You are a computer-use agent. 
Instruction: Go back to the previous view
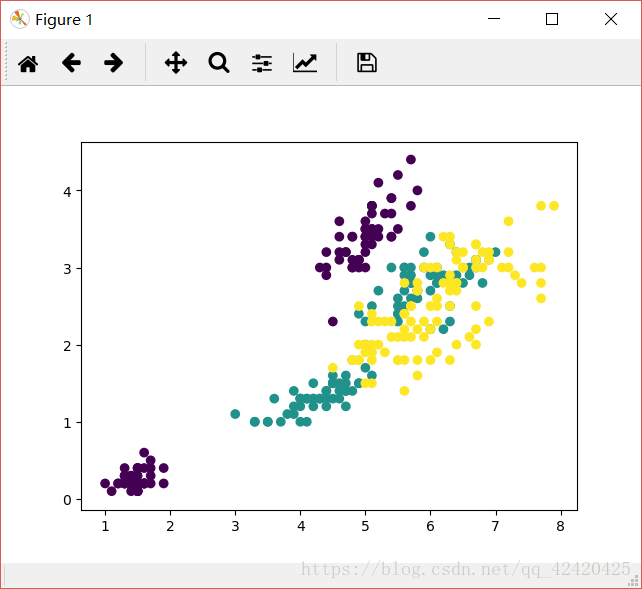point(71,63)
